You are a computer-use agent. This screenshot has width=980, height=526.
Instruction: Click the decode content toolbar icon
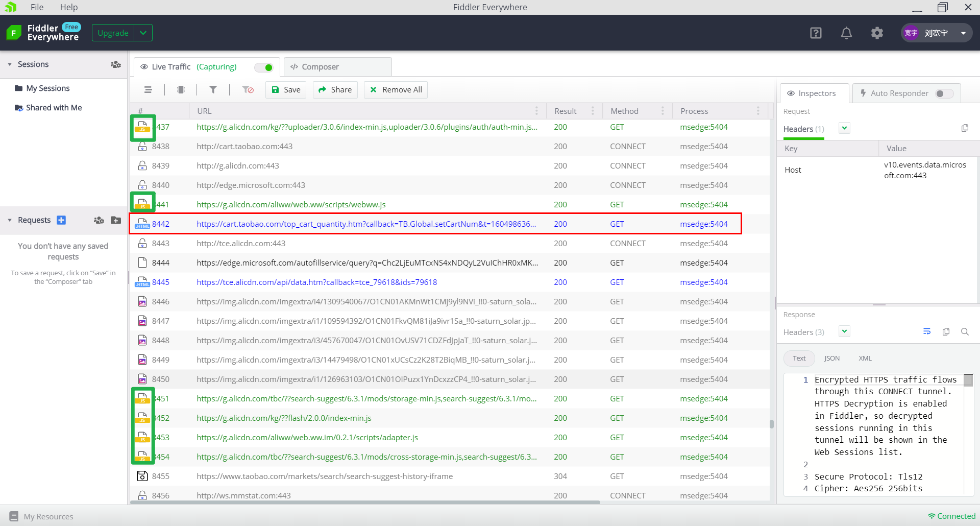point(181,90)
